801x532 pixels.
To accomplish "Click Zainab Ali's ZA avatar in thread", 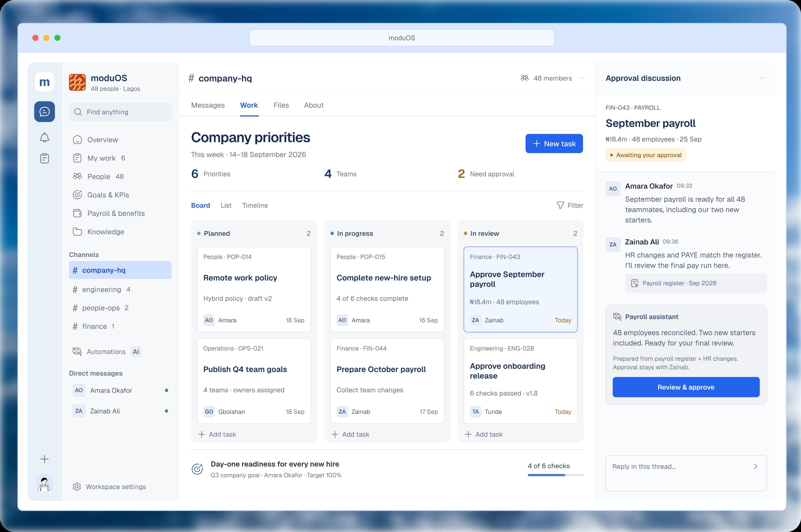I will (613, 244).
